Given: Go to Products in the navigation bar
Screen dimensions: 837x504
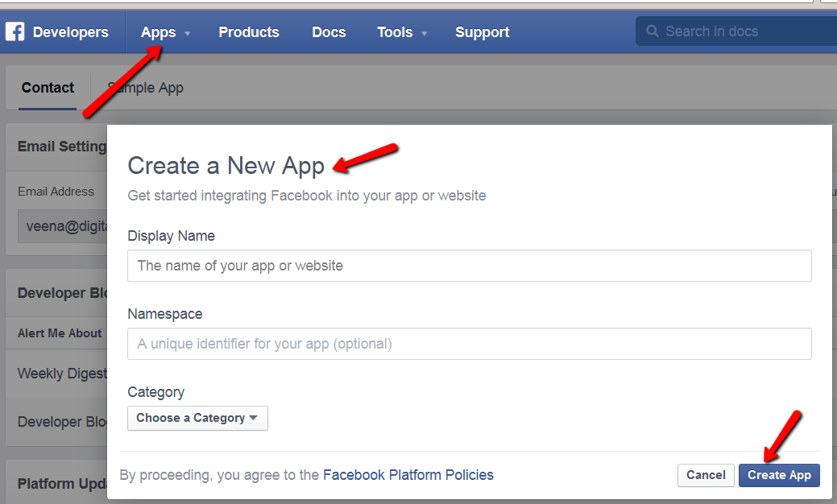Looking at the screenshot, I should coord(248,32).
